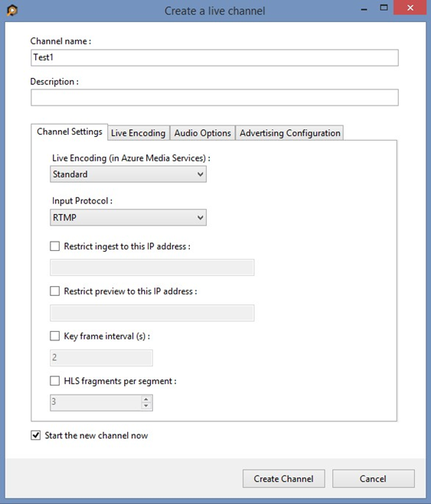Click the Create Channel button
Screen dimensions: 431x504
click(x=284, y=479)
